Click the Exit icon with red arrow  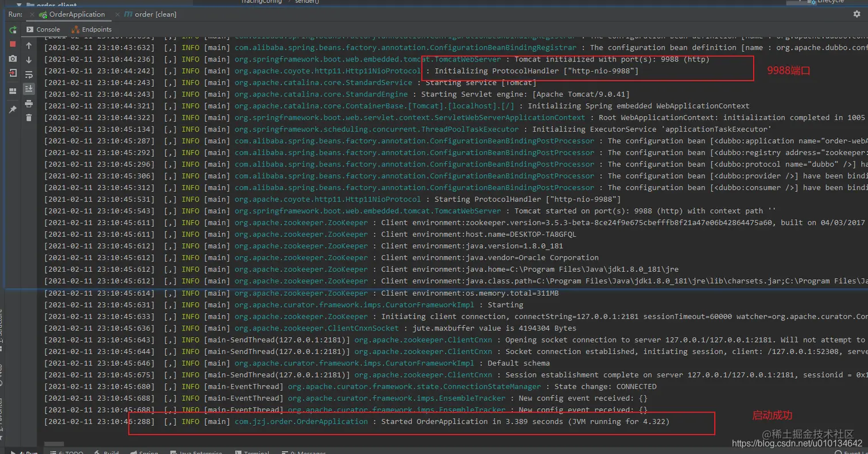click(x=13, y=73)
